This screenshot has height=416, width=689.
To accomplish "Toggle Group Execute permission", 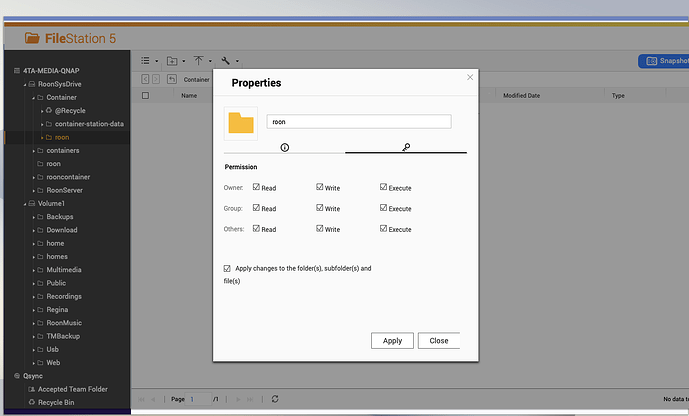I will coord(383,208).
